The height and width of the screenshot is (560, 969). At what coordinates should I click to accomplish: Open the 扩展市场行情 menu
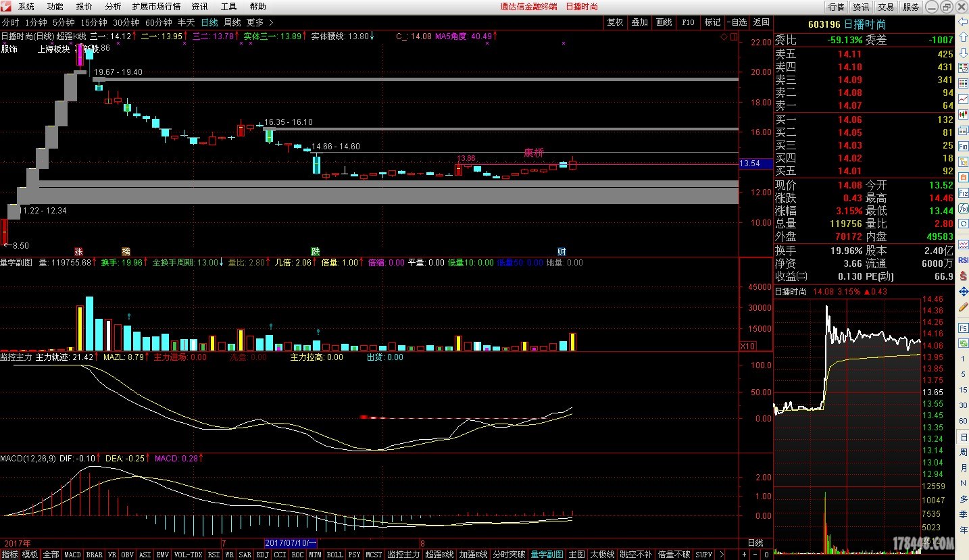pyautogui.click(x=156, y=7)
